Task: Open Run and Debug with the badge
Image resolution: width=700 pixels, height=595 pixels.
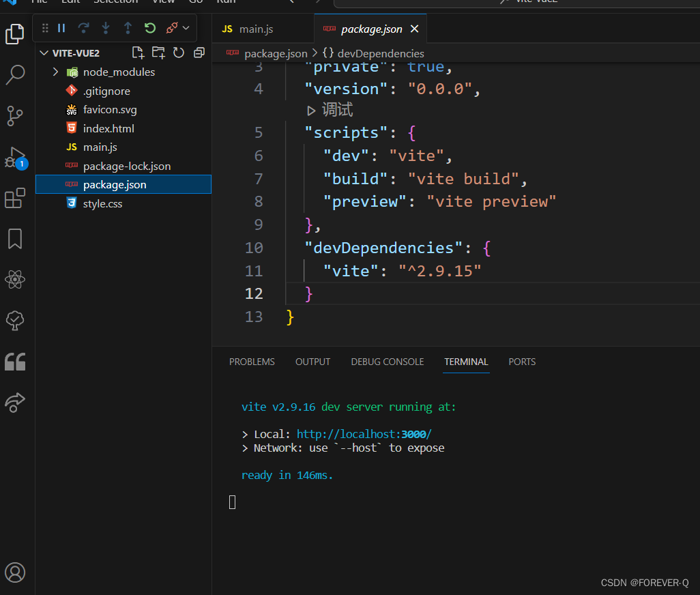Action: [x=15, y=157]
